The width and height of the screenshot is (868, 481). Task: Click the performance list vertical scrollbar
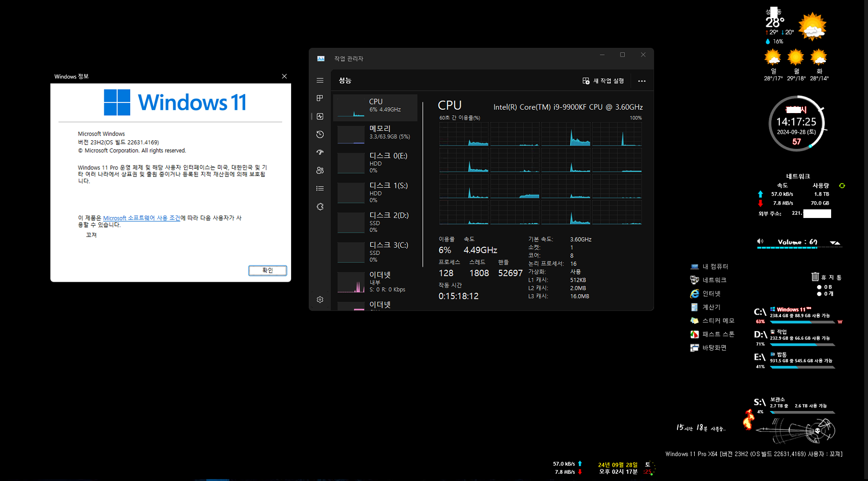(x=423, y=184)
